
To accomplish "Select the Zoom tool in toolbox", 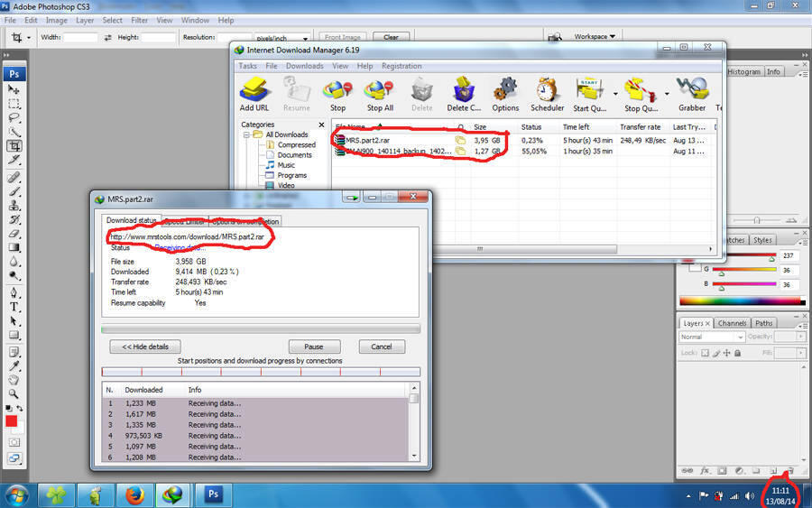I will 14,394.
